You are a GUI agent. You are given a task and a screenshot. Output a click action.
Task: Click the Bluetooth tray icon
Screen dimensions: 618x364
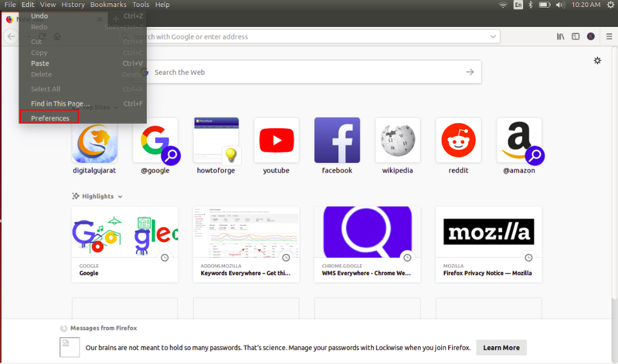click(x=531, y=4)
